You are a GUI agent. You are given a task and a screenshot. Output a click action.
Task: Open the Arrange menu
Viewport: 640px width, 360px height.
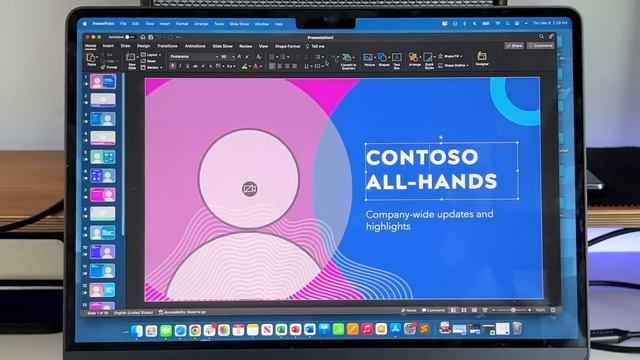click(x=414, y=60)
